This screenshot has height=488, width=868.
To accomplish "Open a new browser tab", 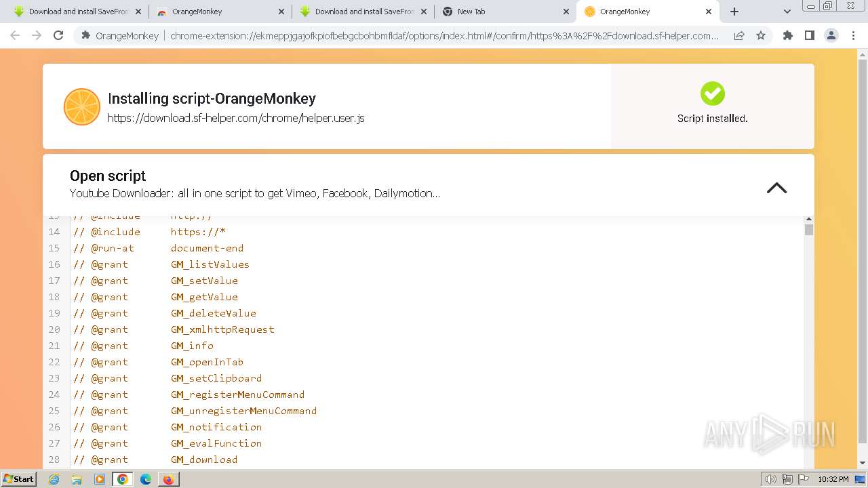I will [x=734, y=12].
